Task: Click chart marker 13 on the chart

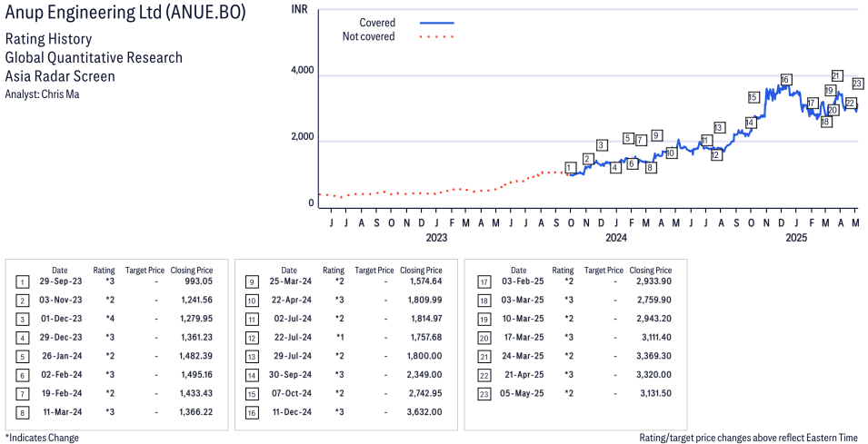Action: 719,128
